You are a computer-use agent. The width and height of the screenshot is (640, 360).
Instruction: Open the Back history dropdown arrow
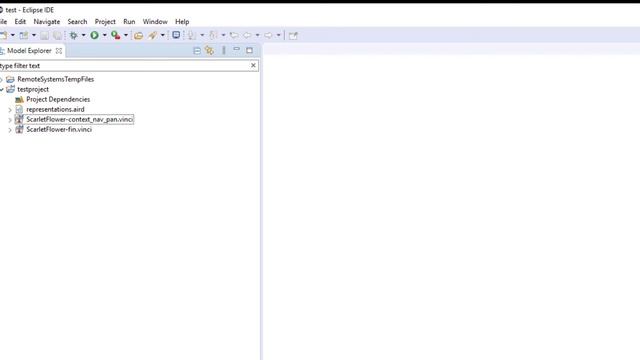point(257,36)
